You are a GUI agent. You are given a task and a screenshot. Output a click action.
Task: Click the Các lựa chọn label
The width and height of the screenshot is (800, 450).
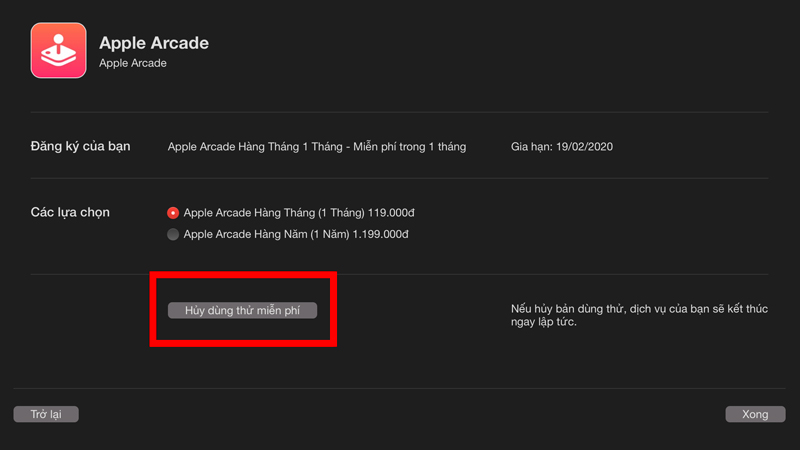coord(70,213)
